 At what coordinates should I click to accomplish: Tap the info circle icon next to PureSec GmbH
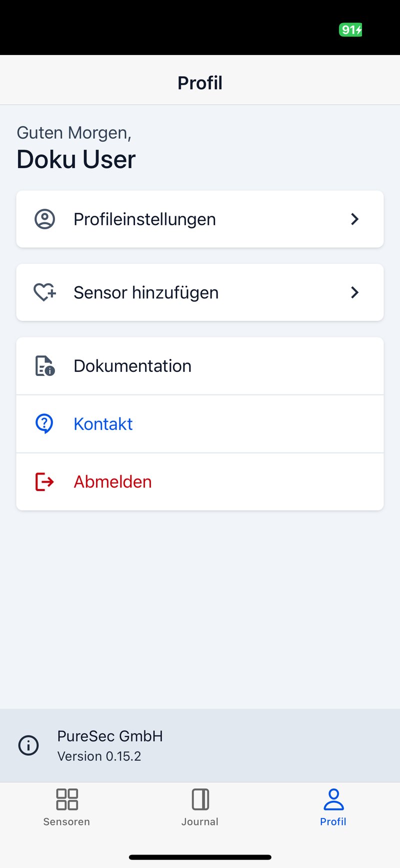(x=28, y=745)
